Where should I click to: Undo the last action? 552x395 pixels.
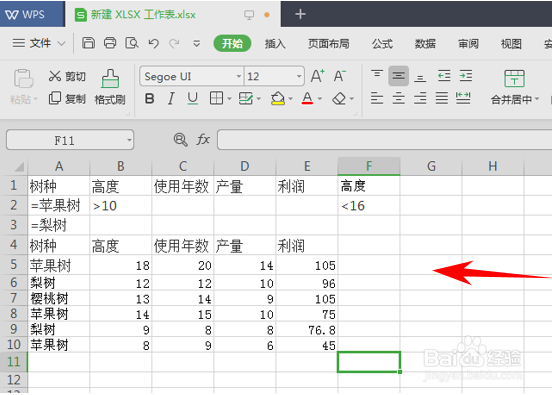(x=153, y=44)
